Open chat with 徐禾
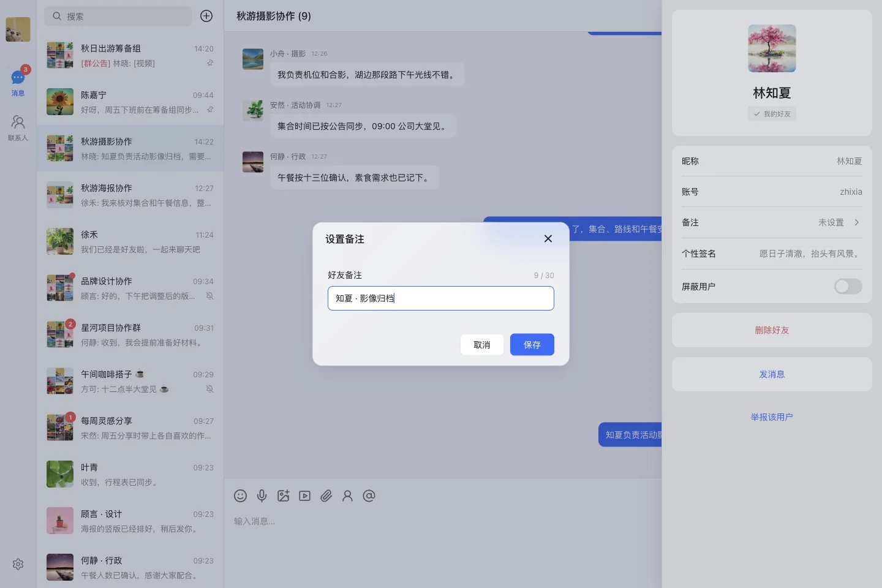Image resolution: width=882 pixels, height=588 pixels. pos(130,241)
